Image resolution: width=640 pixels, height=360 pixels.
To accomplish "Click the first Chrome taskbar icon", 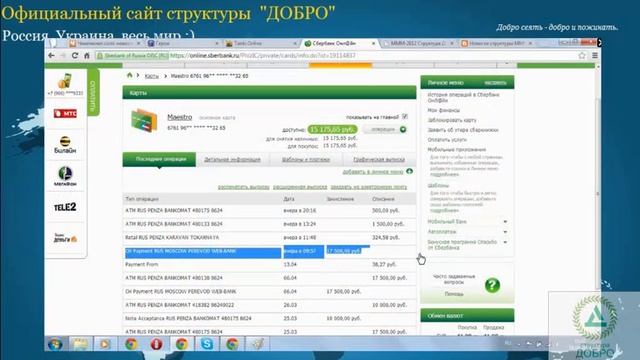I will tap(131, 344).
